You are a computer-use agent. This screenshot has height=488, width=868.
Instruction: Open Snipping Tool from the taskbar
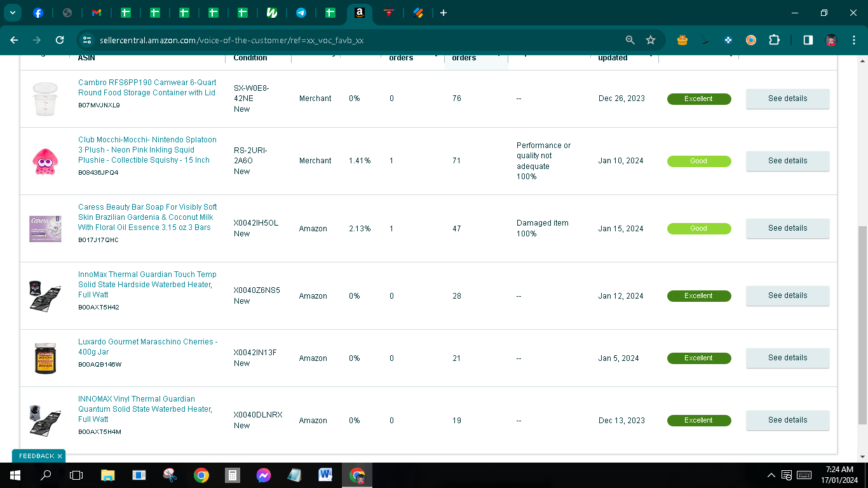click(170, 475)
